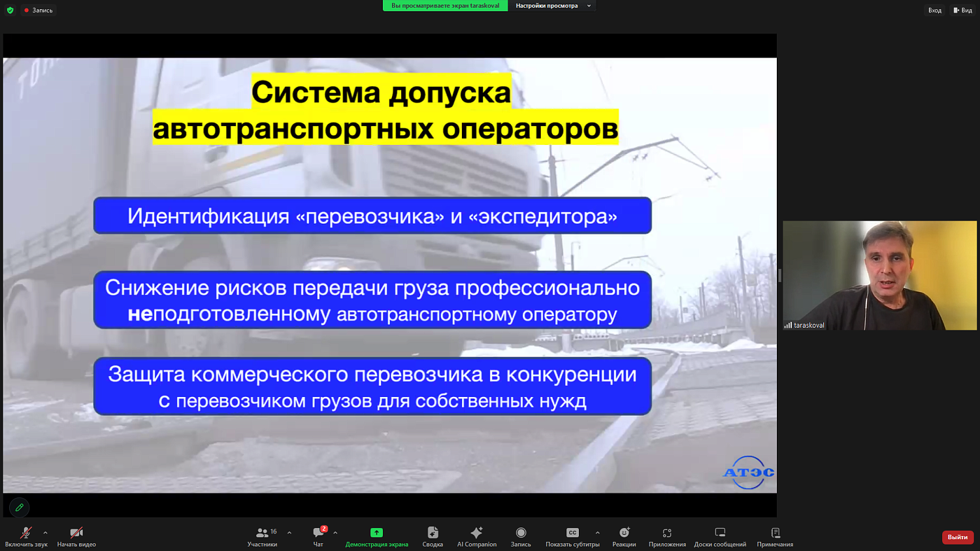The image size is (980, 551).
Task: Open the Вид menu
Action: point(962,10)
